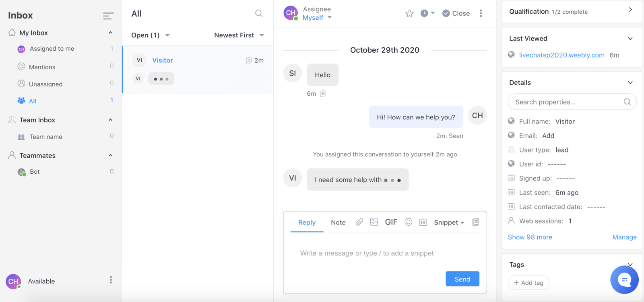Collapse the inbox sidebar menu icon
644x302 pixels.
click(108, 16)
